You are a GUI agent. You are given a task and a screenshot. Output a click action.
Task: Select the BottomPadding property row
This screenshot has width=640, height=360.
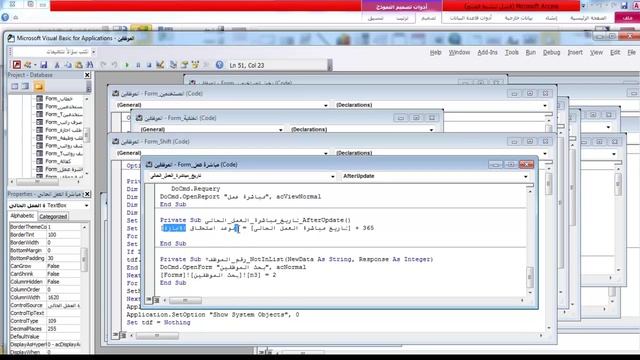(44, 258)
